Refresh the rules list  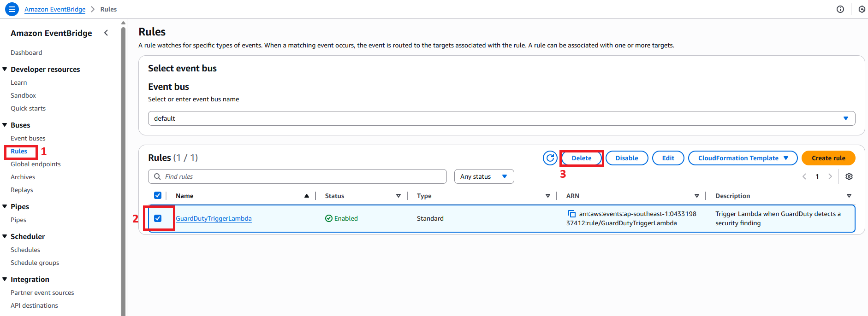click(x=550, y=158)
